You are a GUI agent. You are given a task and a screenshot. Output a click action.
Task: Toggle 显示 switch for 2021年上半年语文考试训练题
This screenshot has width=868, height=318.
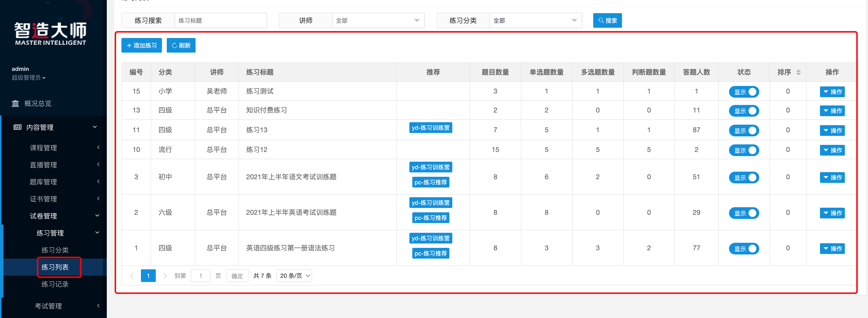coord(744,177)
